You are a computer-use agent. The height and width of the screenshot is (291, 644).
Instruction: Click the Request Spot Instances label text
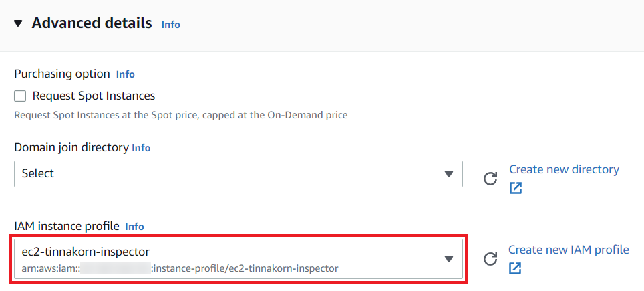94,96
